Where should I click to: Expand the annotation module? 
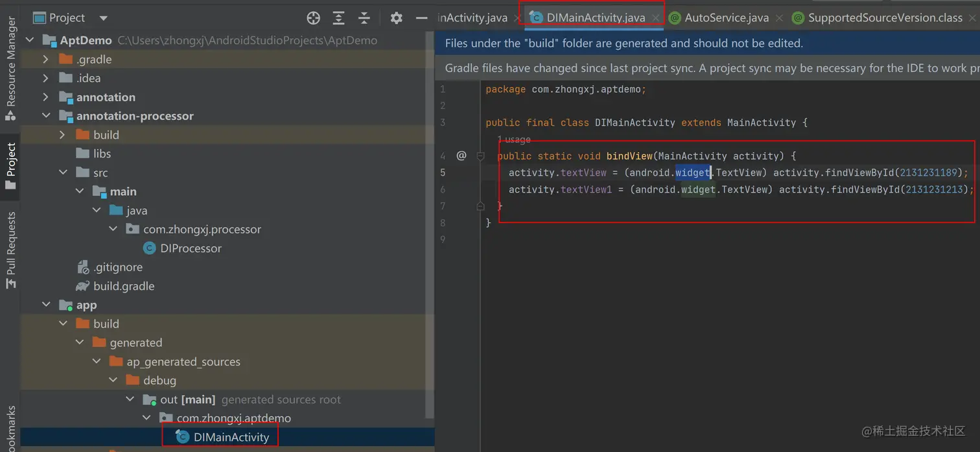pos(45,97)
